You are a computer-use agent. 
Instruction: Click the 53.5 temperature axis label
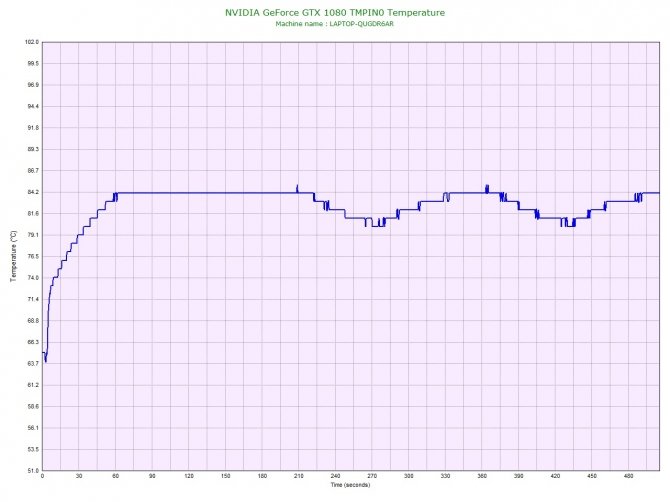33,449
